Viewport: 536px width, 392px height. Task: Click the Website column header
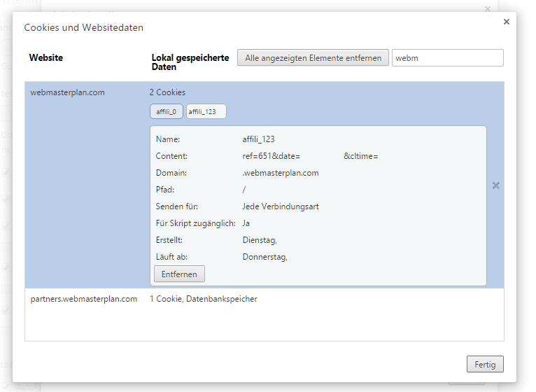click(45, 57)
